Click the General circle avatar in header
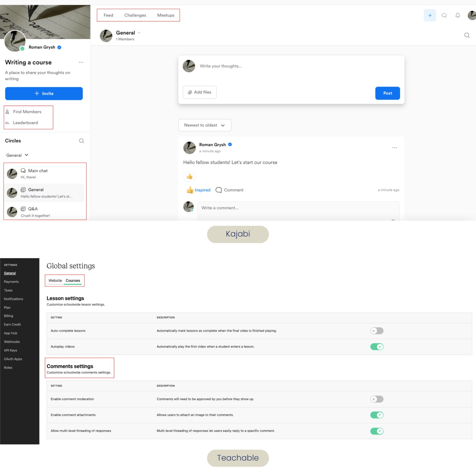Screen dimensions: 476x476 (x=106, y=36)
